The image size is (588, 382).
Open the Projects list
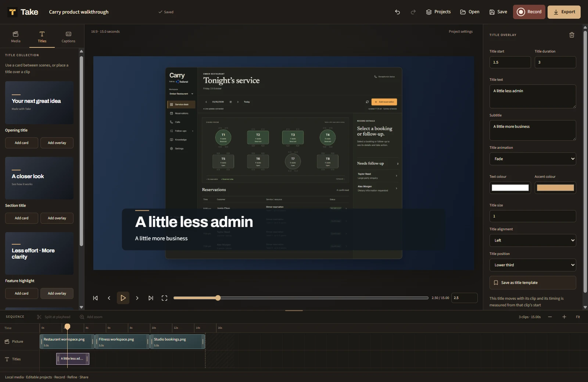coord(438,12)
